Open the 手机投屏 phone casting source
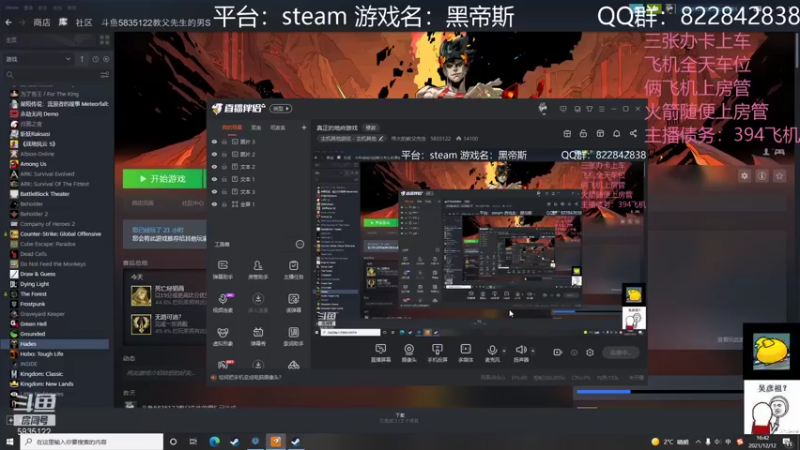Image resolution: width=800 pixels, height=450 pixels. pyautogui.click(x=437, y=353)
